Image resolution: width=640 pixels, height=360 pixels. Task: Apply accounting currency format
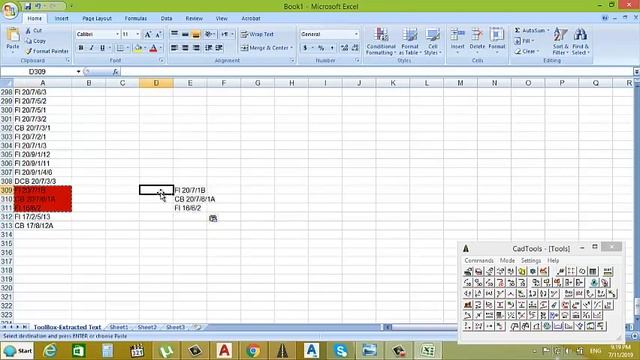[x=305, y=48]
